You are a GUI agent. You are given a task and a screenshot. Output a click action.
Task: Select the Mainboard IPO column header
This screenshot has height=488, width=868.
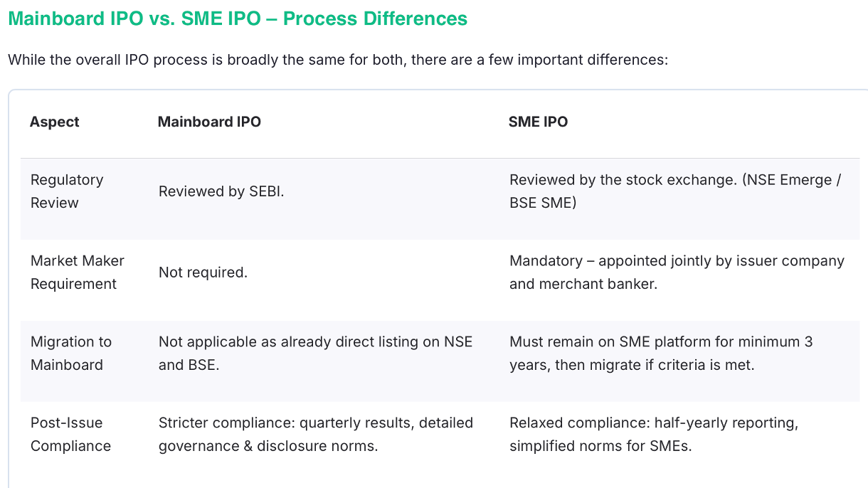209,122
